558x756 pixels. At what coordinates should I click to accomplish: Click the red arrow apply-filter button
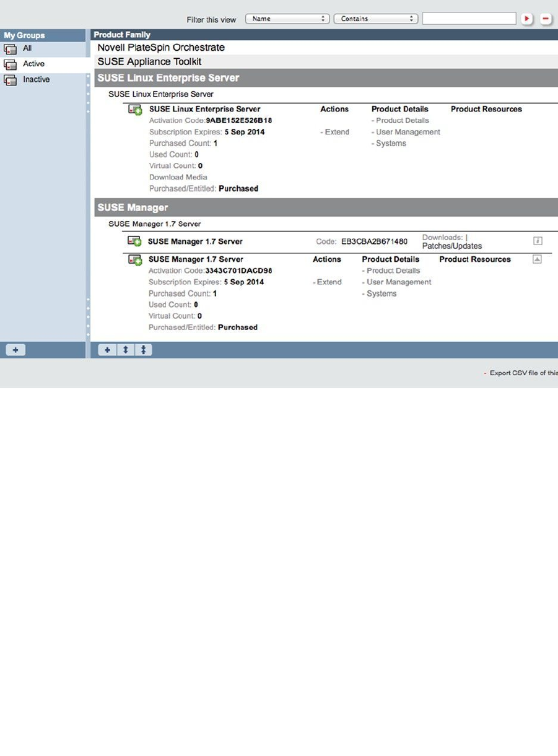click(526, 19)
